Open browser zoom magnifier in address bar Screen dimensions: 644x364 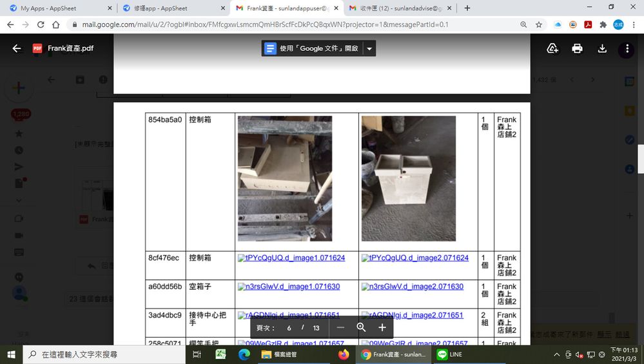(523, 25)
